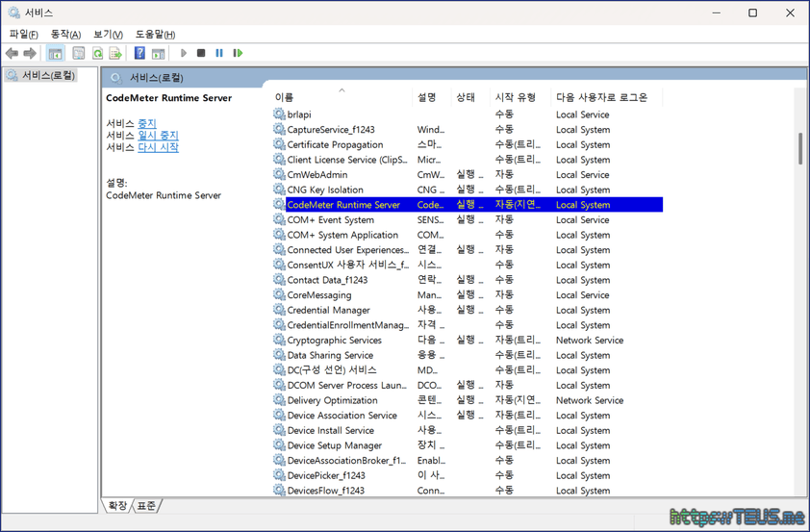Click the Back arrow in the toolbar
This screenshot has width=810, height=532.
pos(12,54)
